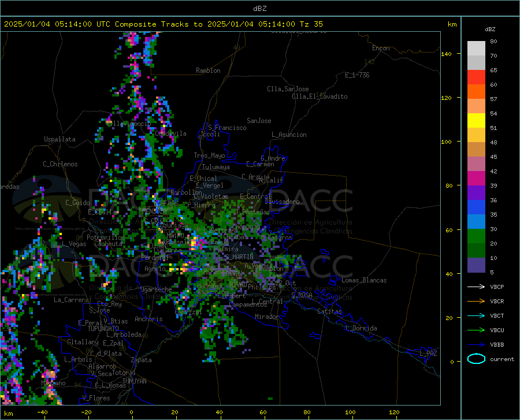Click the -40 tick on horizontal axis
This screenshot has height=420, width=520.
coord(42,412)
